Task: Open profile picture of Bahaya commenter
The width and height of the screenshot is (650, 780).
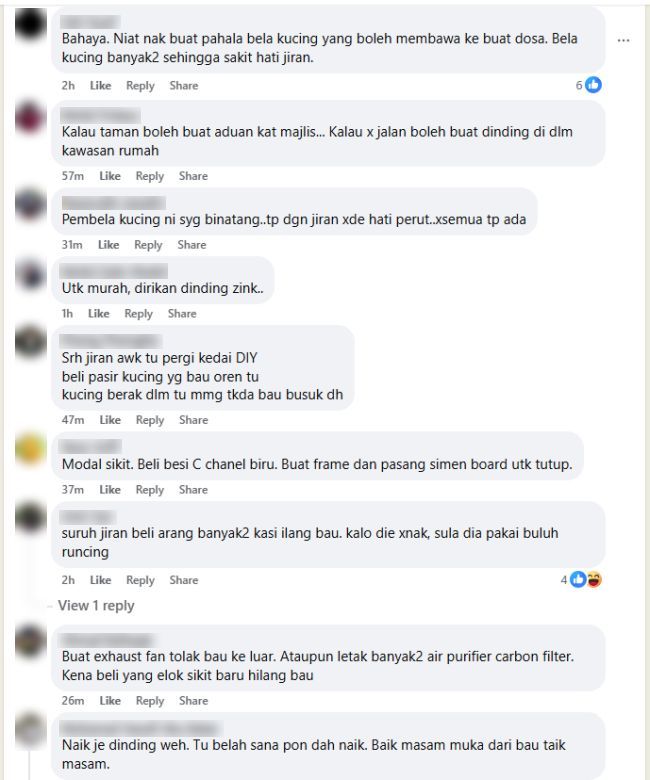Action: [30, 24]
